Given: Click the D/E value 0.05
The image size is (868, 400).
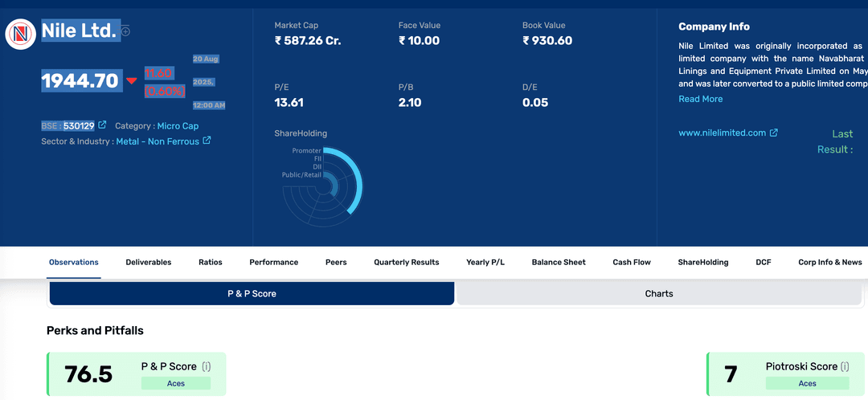Looking at the screenshot, I should 535,102.
